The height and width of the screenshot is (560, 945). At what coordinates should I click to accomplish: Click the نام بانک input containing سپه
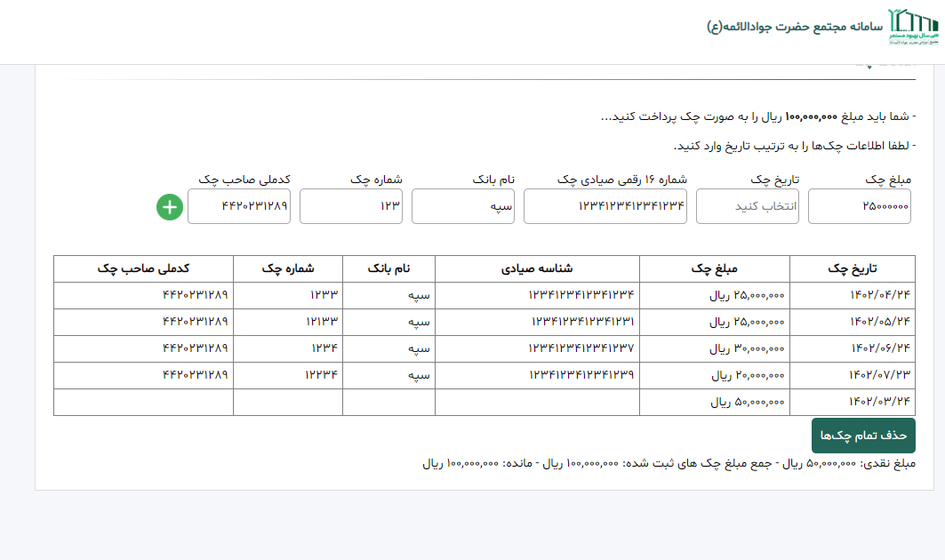[463, 206]
